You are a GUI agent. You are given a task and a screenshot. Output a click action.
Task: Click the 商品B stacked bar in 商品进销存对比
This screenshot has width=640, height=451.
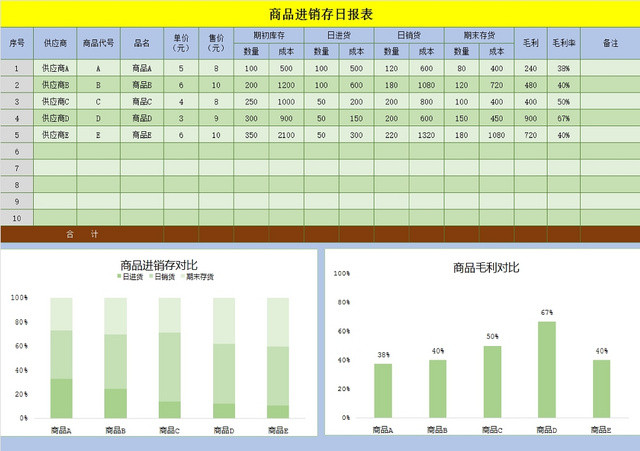click(x=116, y=358)
